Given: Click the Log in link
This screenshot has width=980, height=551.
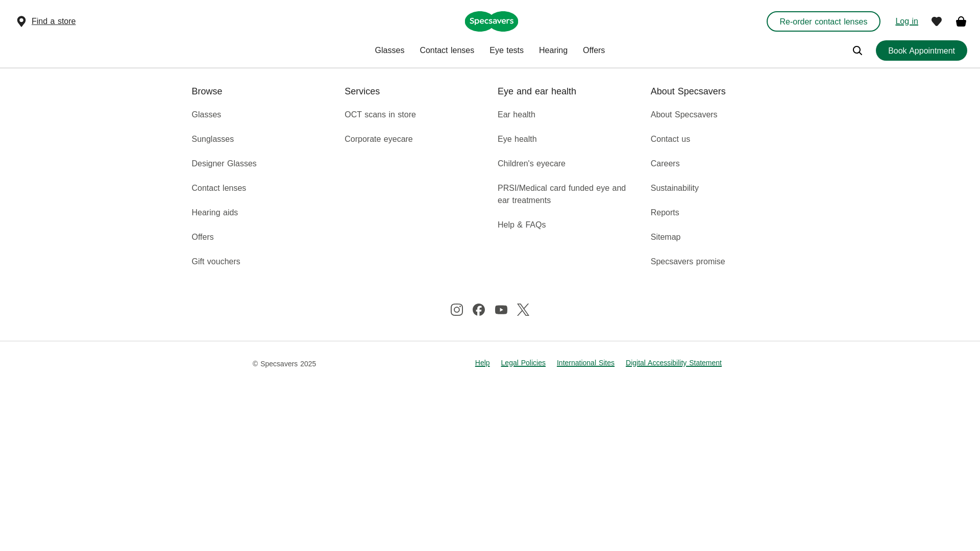Looking at the screenshot, I should point(906,21).
